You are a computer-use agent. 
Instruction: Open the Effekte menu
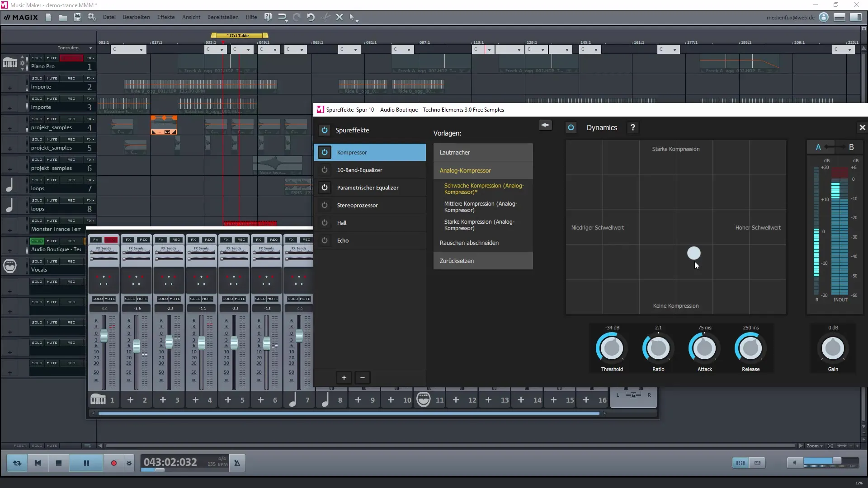[166, 17]
